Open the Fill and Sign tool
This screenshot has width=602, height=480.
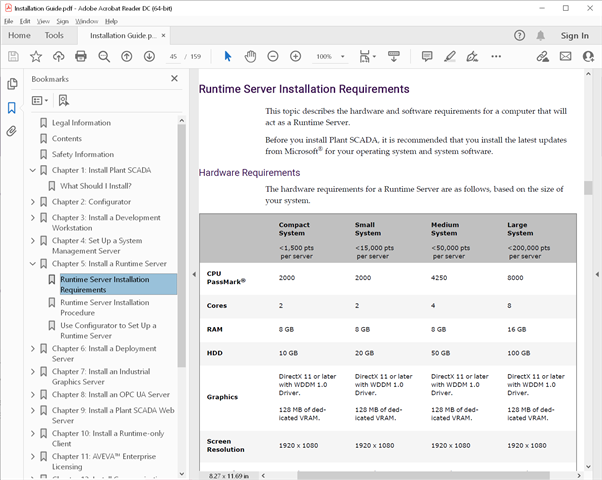[472, 56]
